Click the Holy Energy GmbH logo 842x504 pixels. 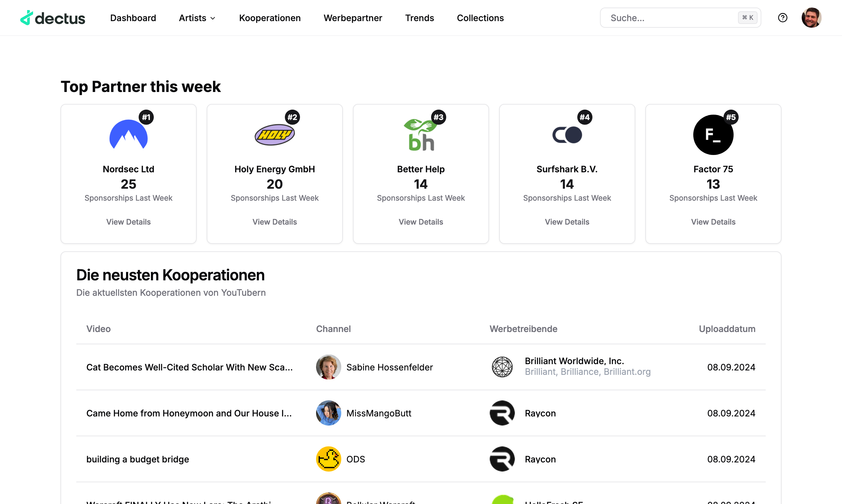click(x=274, y=135)
